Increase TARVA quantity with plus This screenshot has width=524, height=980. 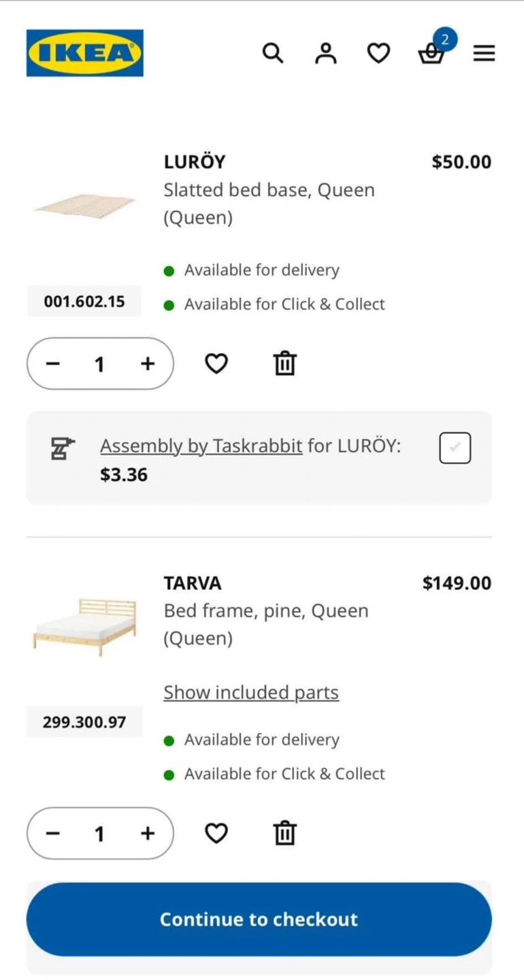coord(148,833)
